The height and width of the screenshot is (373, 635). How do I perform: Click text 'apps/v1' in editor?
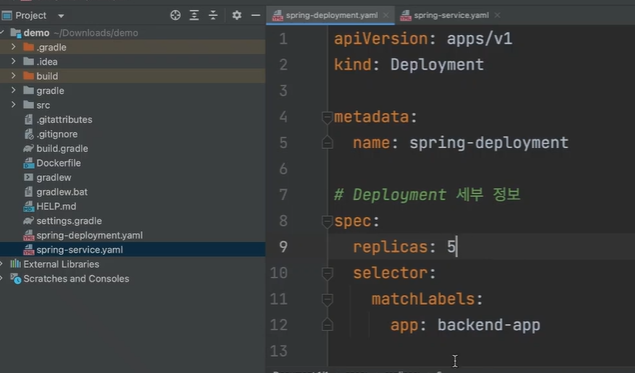[x=479, y=39]
